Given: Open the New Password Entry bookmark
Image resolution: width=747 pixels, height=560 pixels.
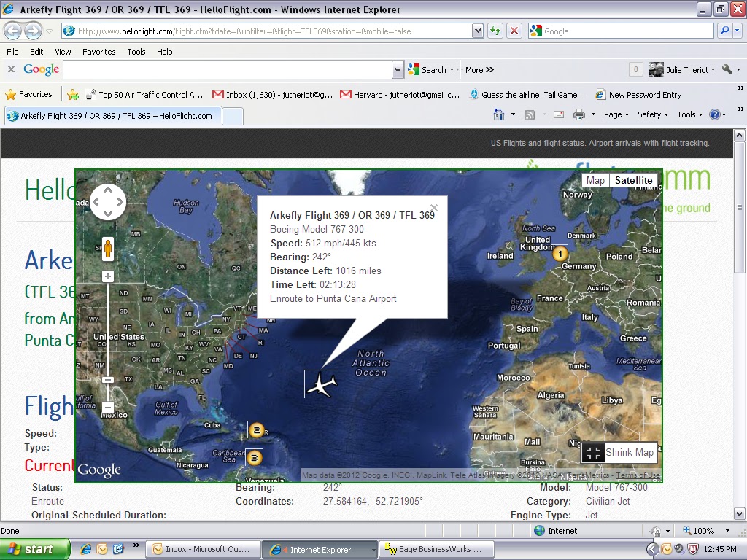Looking at the screenshot, I should pyautogui.click(x=639, y=95).
